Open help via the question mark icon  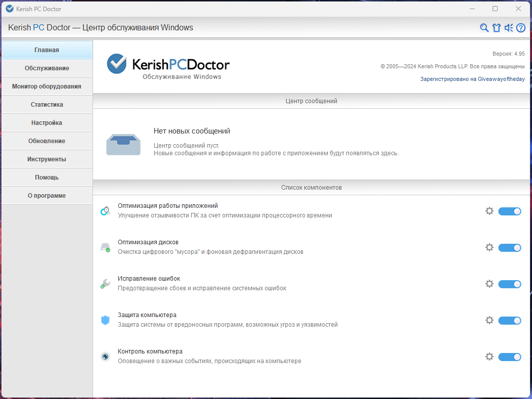[x=521, y=28]
